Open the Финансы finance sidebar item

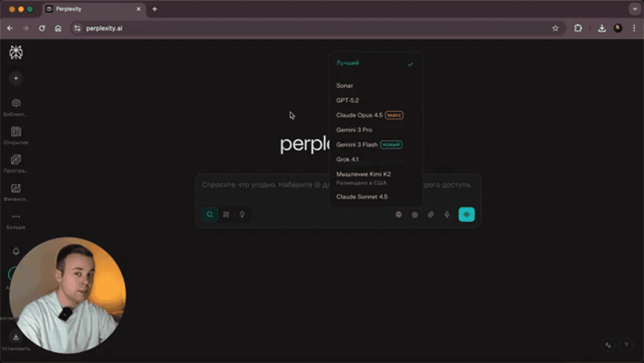[16, 192]
